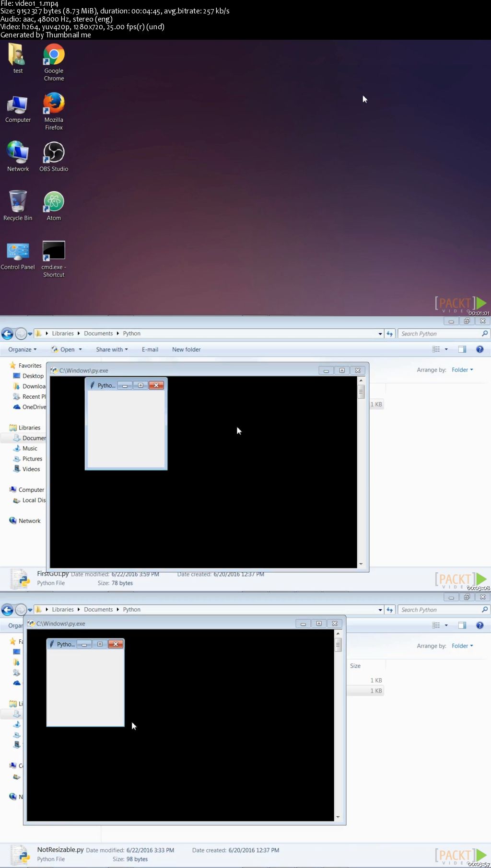
Task: Select Local Disk under Computer in sidebar
Action: (29, 500)
